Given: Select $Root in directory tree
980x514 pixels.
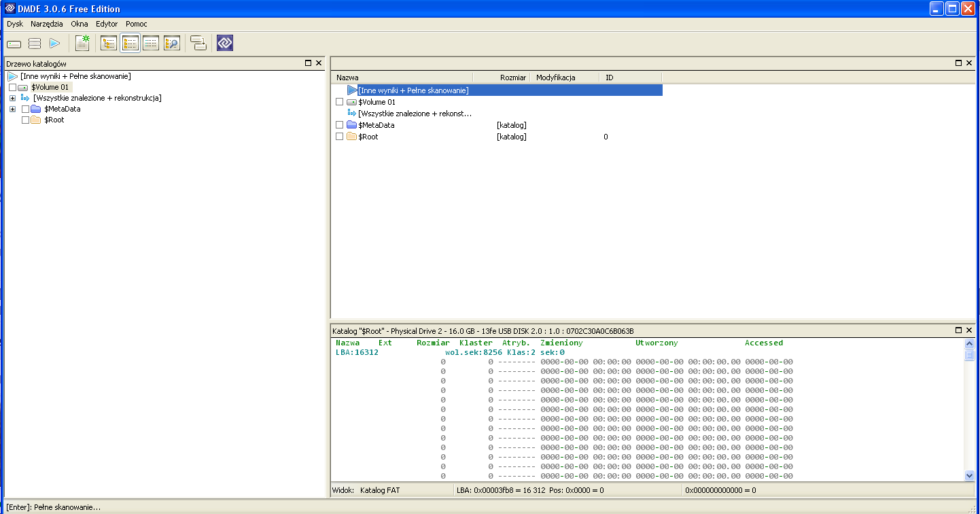Looking at the screenshot, I should coord(54,120).
